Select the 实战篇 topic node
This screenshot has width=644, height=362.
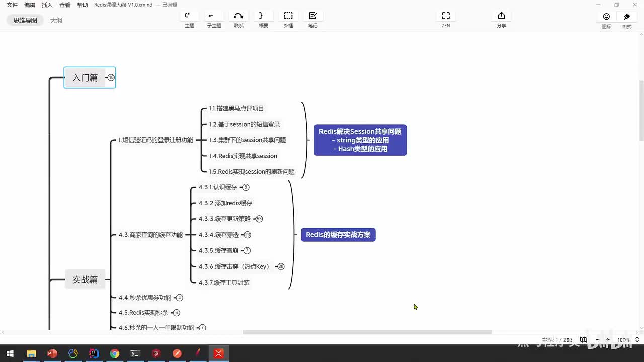[x=85, y=279]
